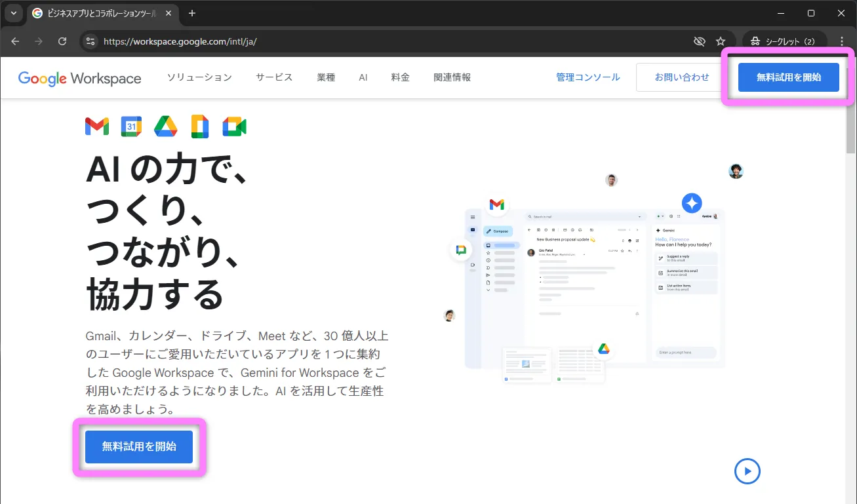Viewport: 857px width, 504px height.
Task: Open a new tab with the plus button
Action: 192,13
